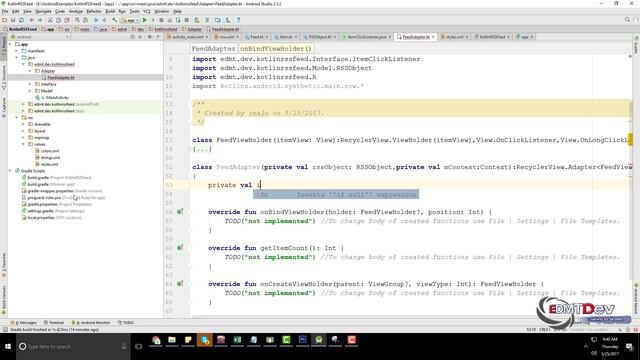Click the Open folder toolbar icon
The width and height of the screenshot is (640, 360).
(4, 20)
